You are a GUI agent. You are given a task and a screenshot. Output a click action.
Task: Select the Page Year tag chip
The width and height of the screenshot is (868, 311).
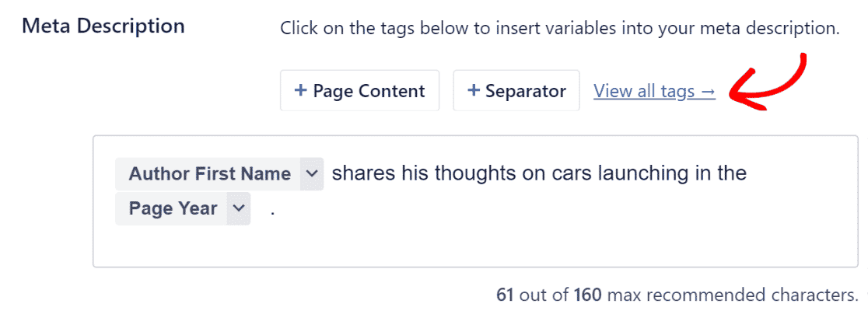(x=173, y=208)
